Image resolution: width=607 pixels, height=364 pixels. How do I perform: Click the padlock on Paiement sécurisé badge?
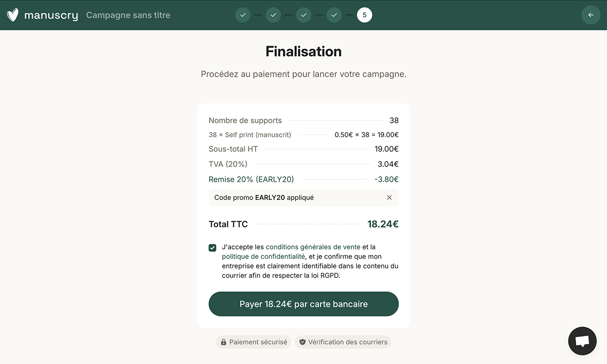pos(223,342)
